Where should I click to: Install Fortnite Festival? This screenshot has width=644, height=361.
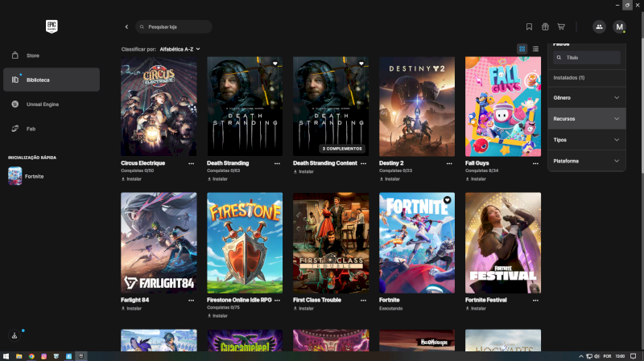click(x=476, y=309)
